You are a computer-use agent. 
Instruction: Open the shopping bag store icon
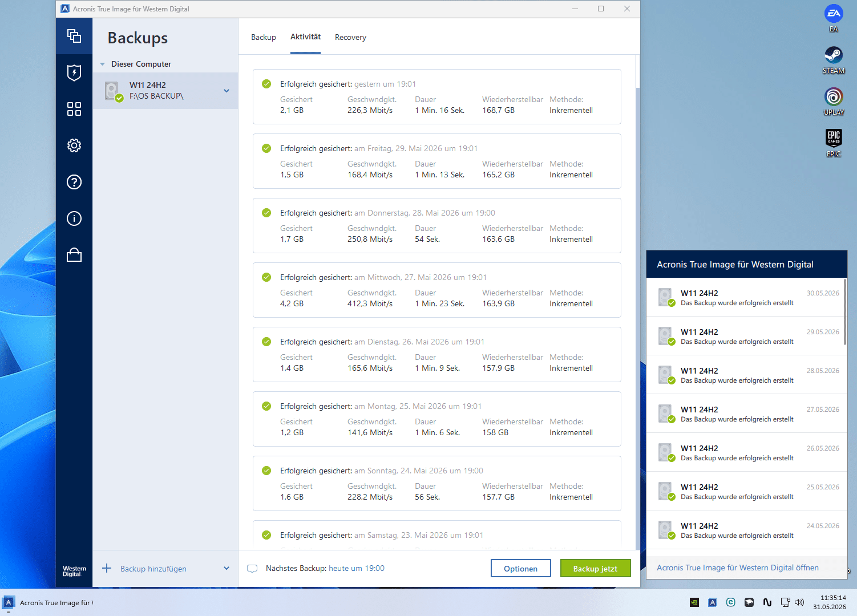pos(74,255)
